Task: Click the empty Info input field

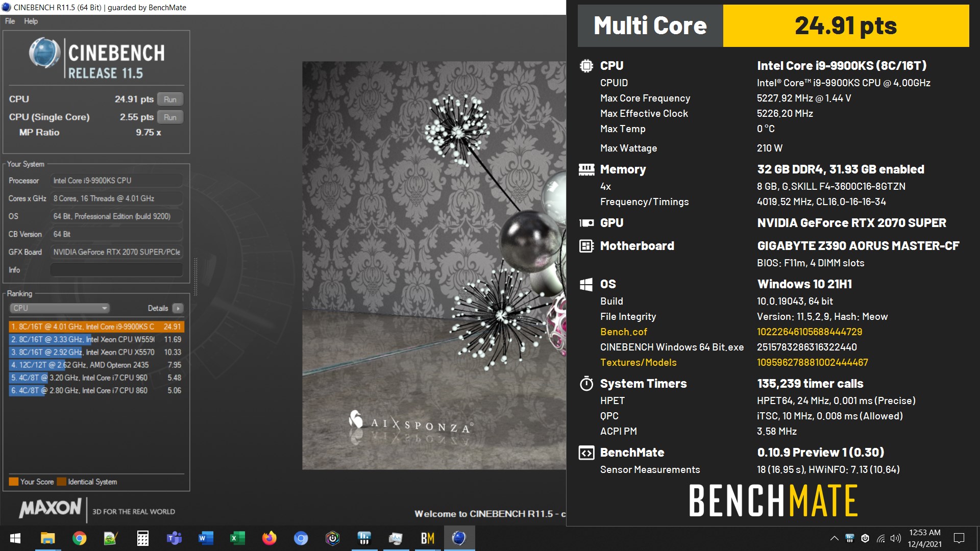Action: pos(116,270)
